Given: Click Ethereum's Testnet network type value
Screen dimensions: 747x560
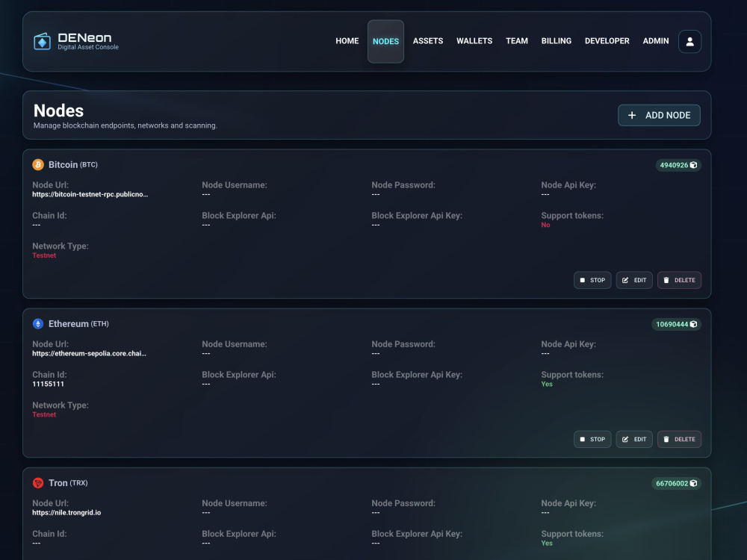Looking at the screenshot, I should pyautogui.click(x=44, y=414).
